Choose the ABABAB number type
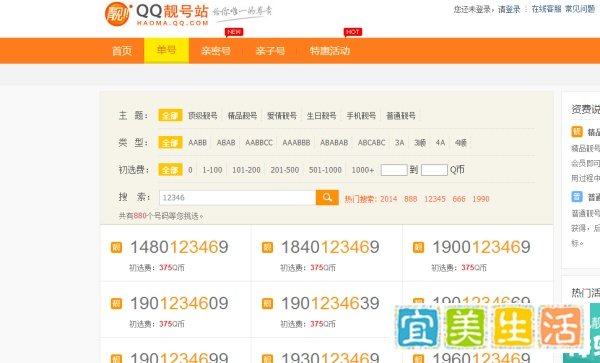Image resolution: width=600 pixels, height=363 pixels. 334,143
